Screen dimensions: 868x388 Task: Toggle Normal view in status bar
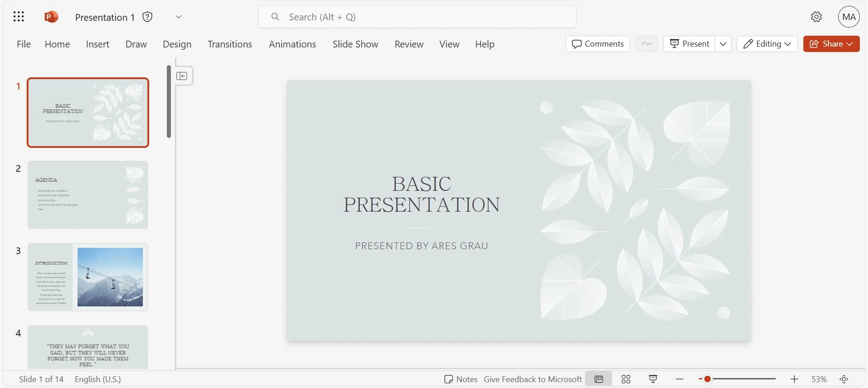599,379
